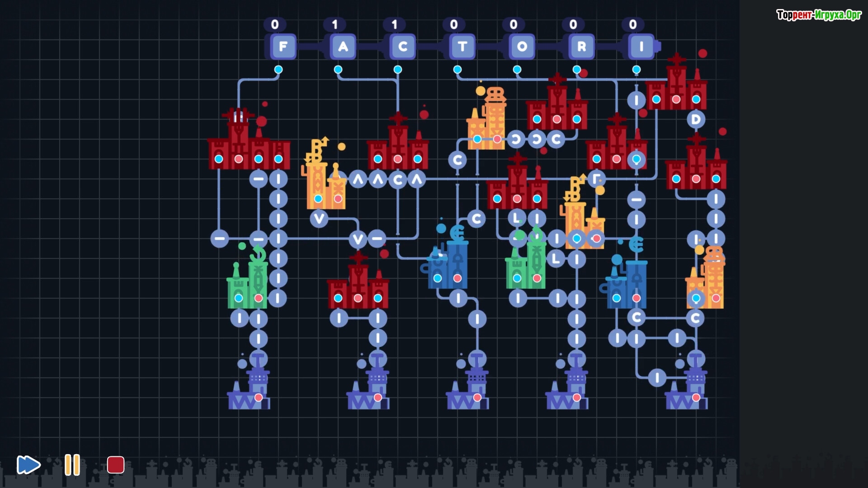The height and width of the screenshot is (488, 868).
Task: Pause the factory simulation
Action: click(x=72, y=465)
